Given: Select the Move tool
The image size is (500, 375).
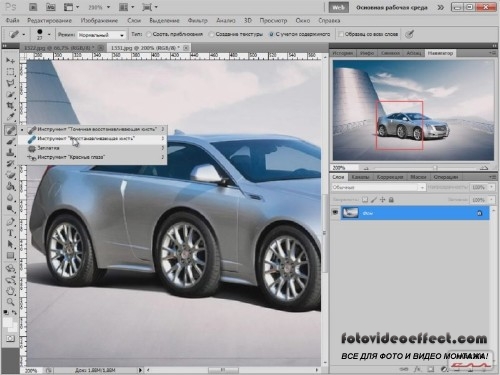Looking at the screenshot, I should tap(10, 61).
